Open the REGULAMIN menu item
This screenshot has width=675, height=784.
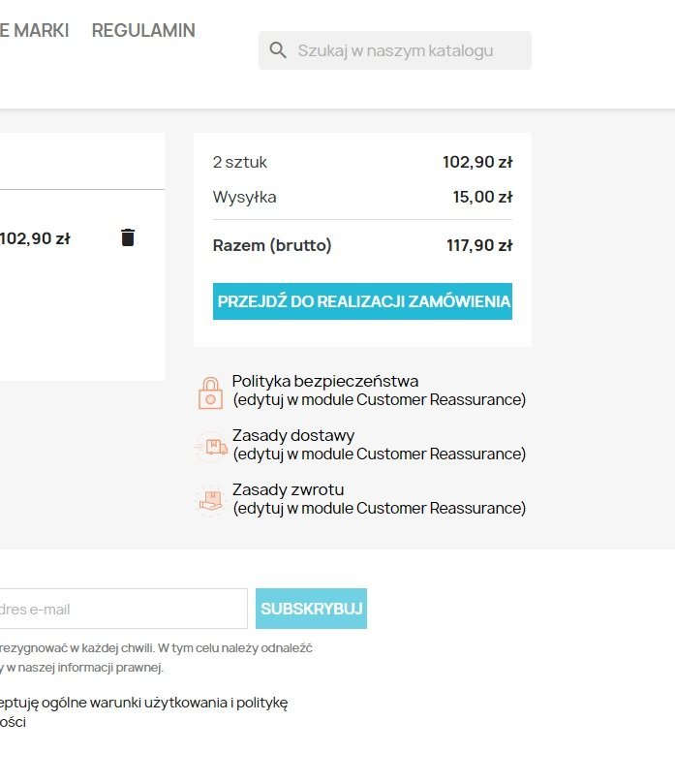pyautogui.click(x=143, y=30)
